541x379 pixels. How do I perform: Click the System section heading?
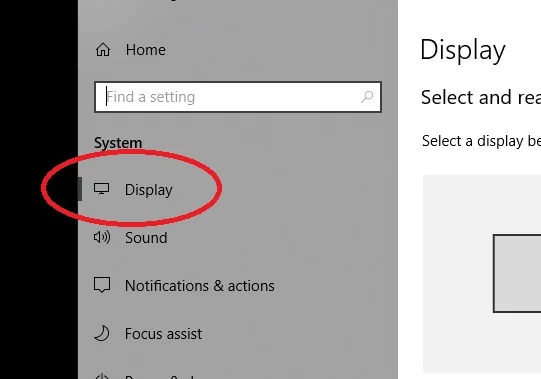(x=118, y=143)
